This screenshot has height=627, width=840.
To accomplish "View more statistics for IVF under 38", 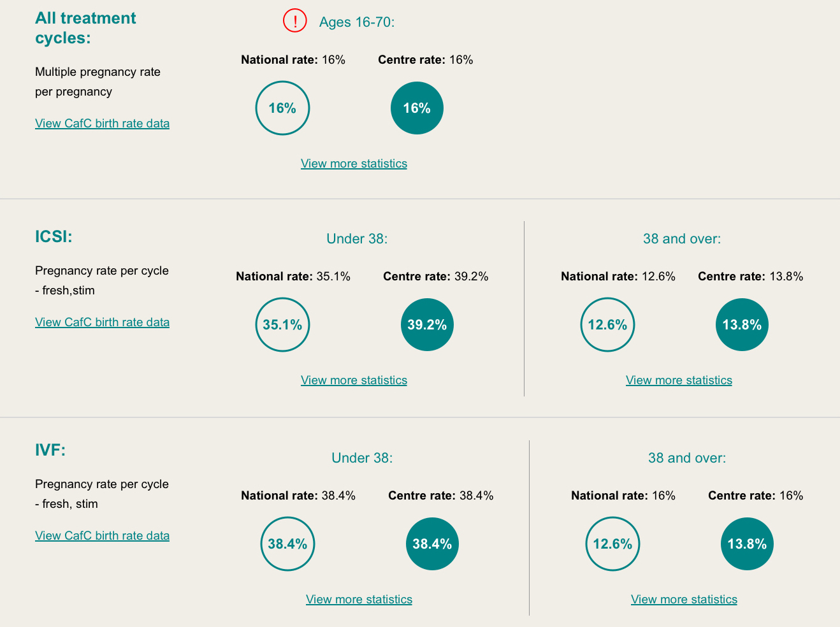I will click(359, 600).
